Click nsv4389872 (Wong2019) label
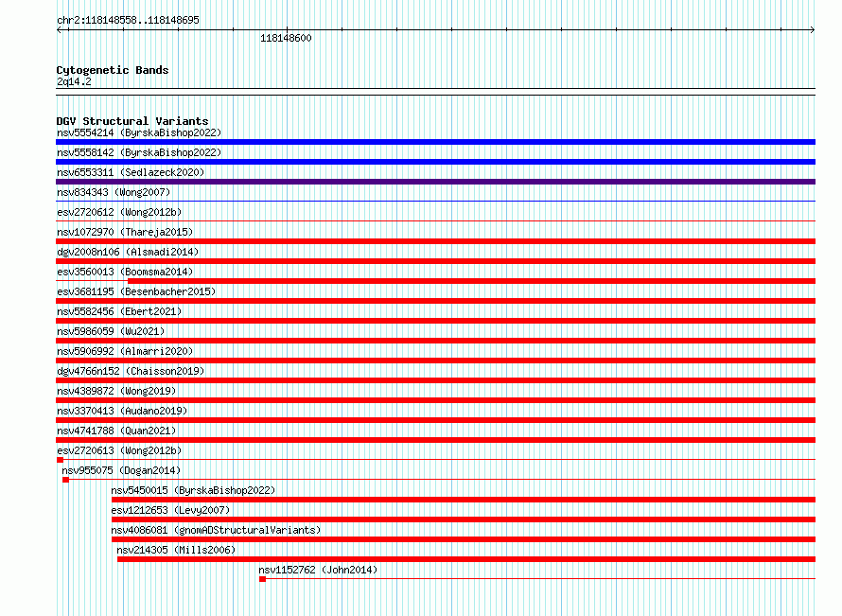 (x=116, y=391)
